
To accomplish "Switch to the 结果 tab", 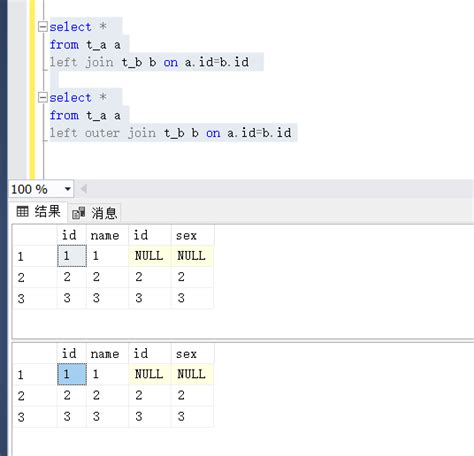I will (38, 212).
